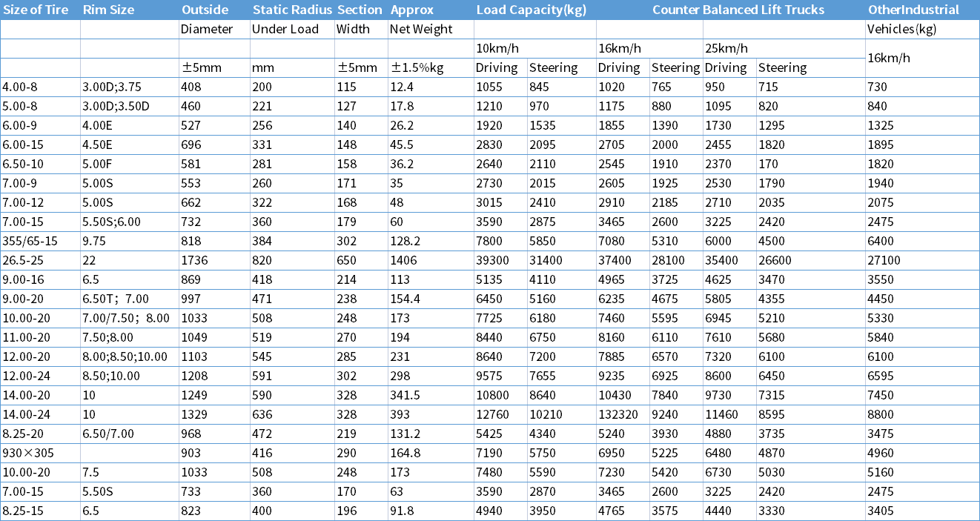Viewport: 980px width, 521px height.
Task: Select the 'Static Radius' header cell
Action: [292, 10]
